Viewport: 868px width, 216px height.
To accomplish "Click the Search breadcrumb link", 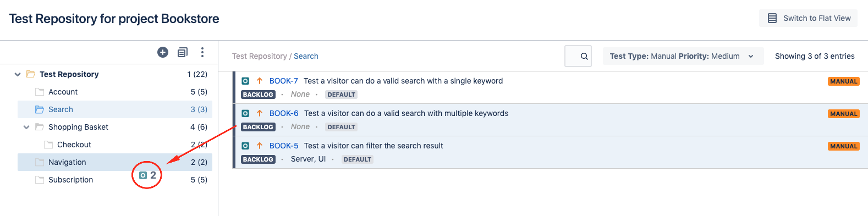I will coord(306,56).
